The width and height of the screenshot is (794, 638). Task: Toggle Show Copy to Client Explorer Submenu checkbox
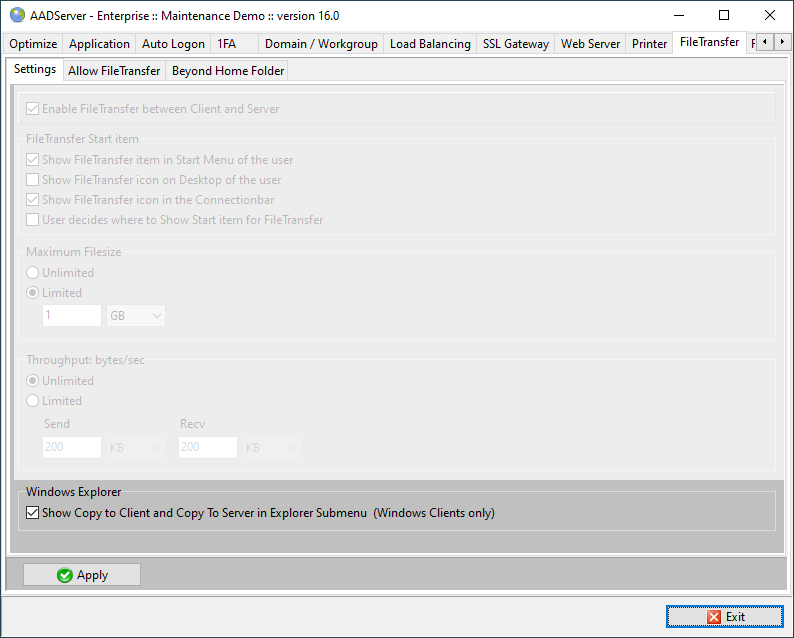pyautogui.click(x=34, y=513)
